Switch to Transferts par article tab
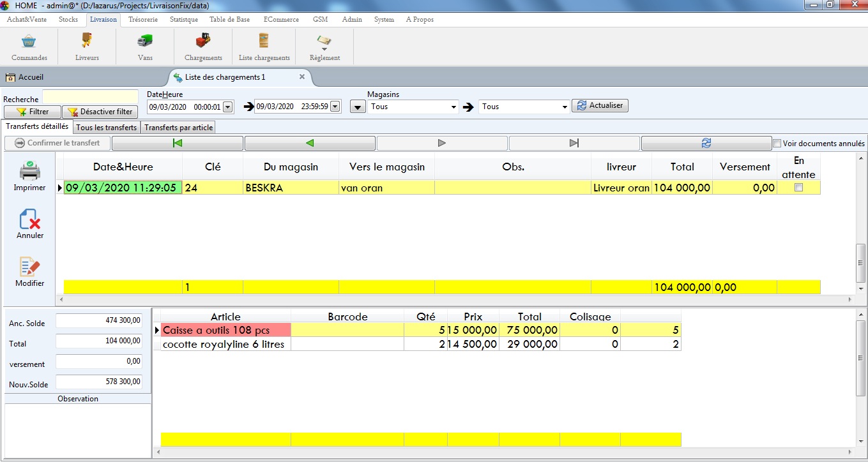868x462 pixels. tap(178, 128)
